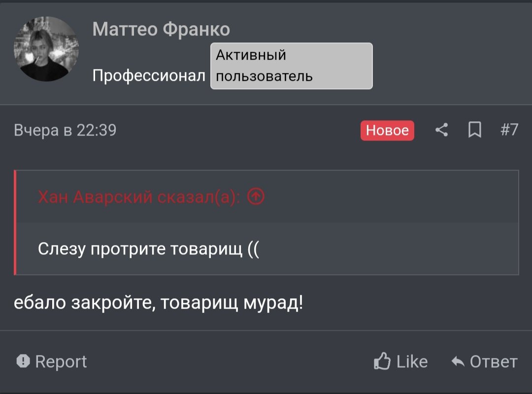Click the quote block's red left border
This screenshot has width=532, height=394.
coord(15,222)
